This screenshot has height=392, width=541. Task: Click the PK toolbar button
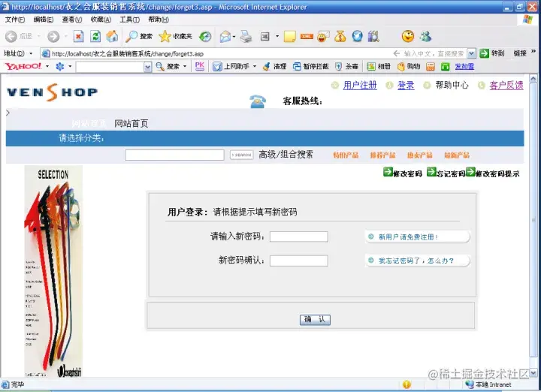tap(199, 66)
